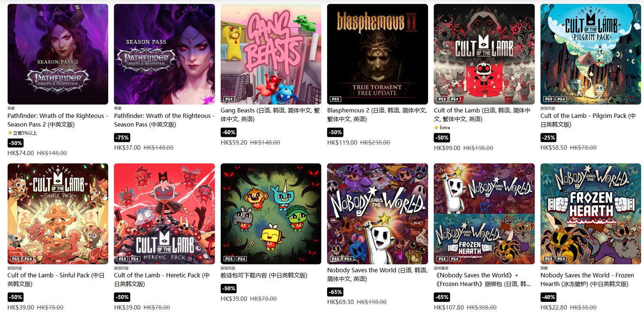The height and width of the screenshot is (316, 644).
Task: Open Pathfinder Season Pass 2 cover image
Action: [x=58, y=54]
